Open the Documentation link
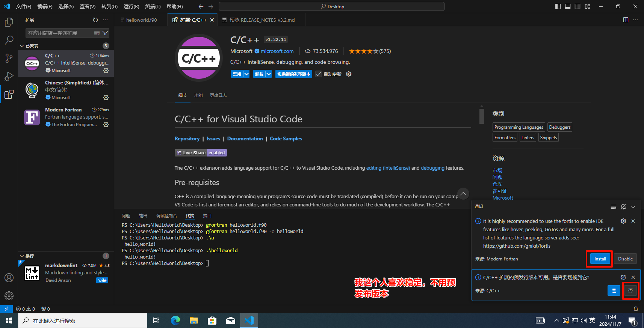The width and height of the screenshot is (644, 328). 245,138
